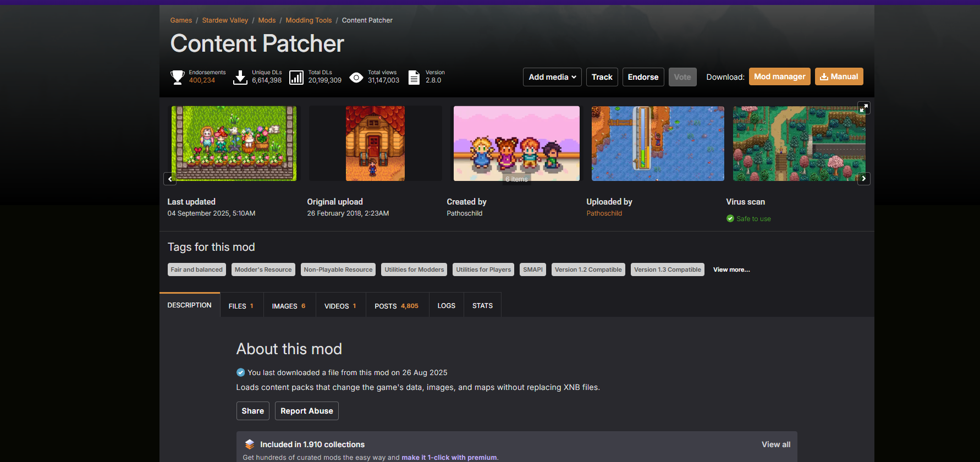Go to Games breadcrumb

(181, 20)
